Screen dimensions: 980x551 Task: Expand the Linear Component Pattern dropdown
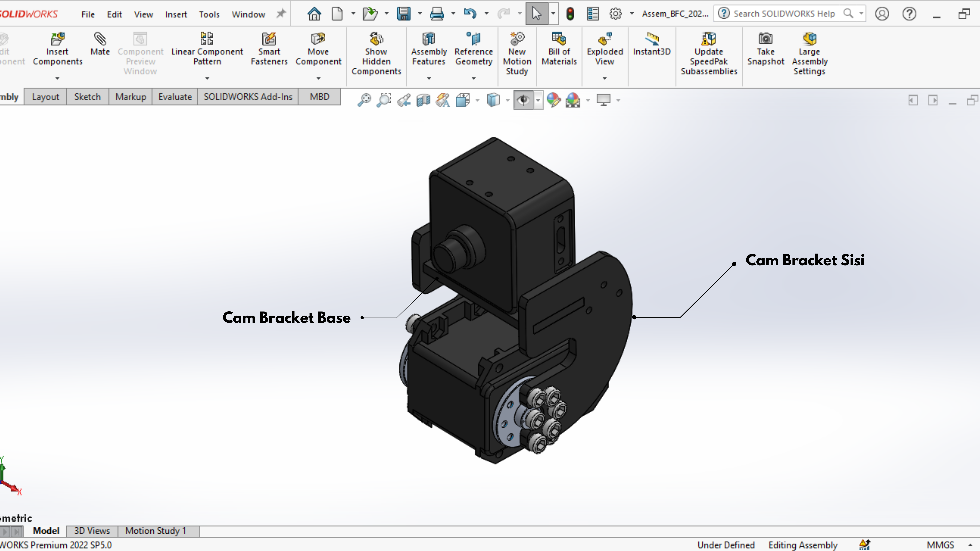pos(207,78)
